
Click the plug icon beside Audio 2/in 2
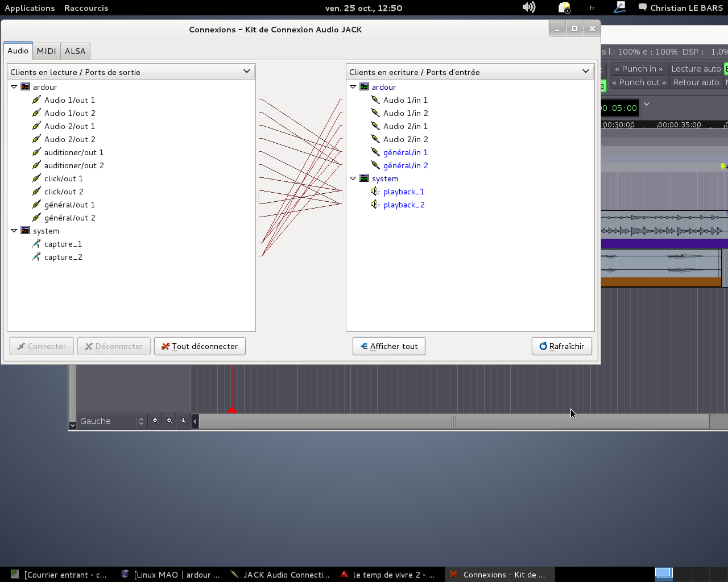click(x=375, y=139)
